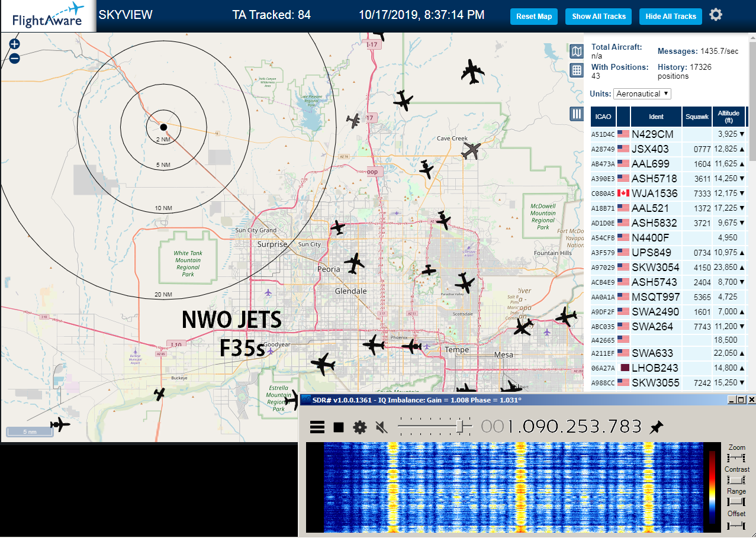Toggle SDR# audio mute speaker

(381, 427)
